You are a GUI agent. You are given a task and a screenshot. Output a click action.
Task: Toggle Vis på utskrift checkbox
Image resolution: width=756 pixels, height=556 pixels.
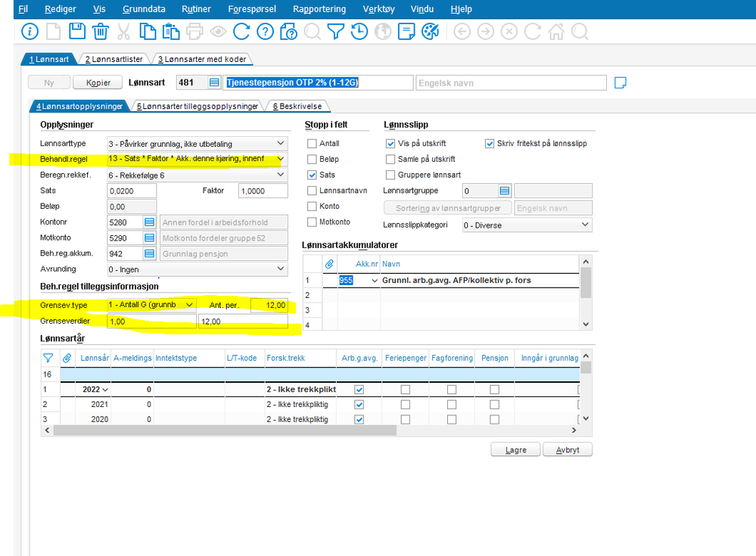(390, 144)
